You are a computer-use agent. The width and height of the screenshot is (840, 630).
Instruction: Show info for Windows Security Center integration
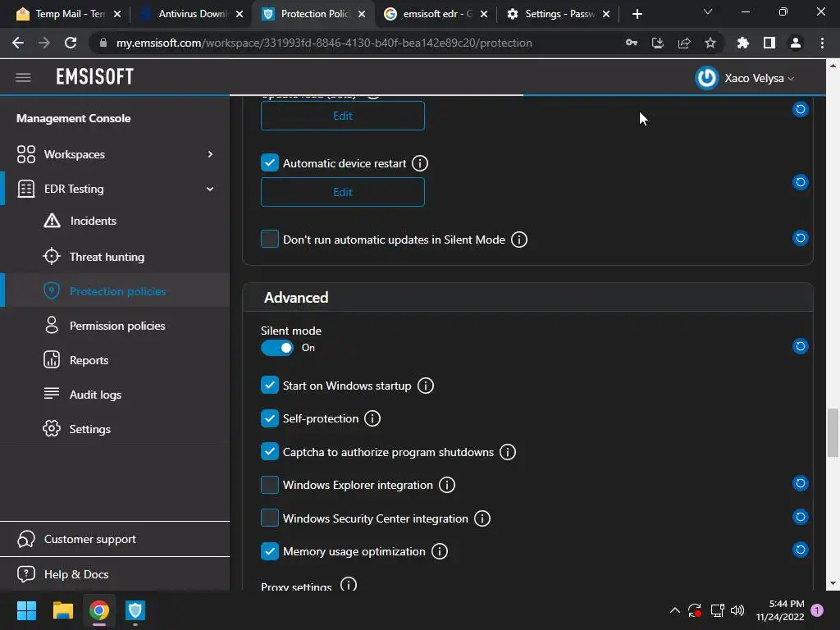tap(482, 518)
